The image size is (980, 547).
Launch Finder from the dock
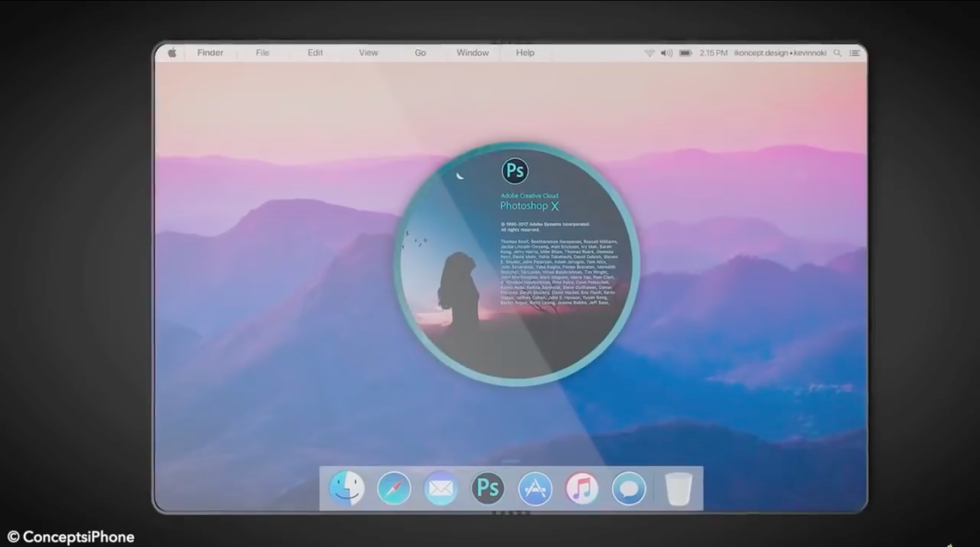(x=346, y=488)
